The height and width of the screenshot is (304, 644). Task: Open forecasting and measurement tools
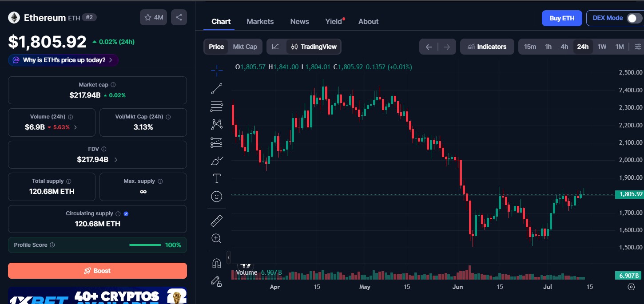click(217, 142)
